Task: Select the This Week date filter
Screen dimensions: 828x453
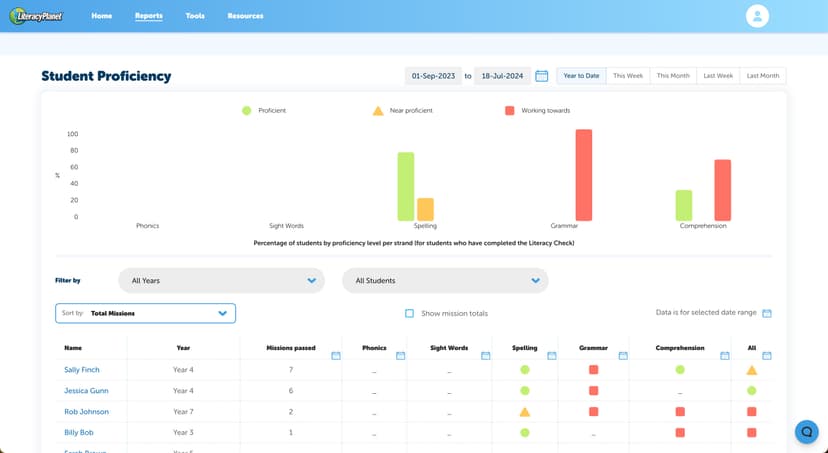Action: (x=628, y=76)
